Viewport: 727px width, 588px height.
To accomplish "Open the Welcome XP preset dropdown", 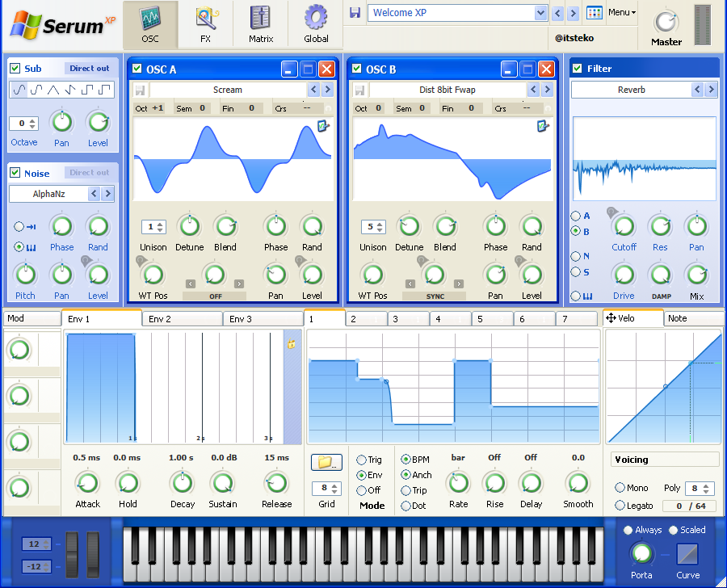I will [x=540, y=13].
